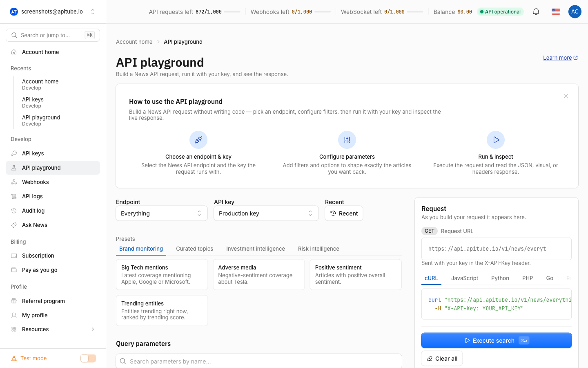This screenshot has width=588, height=368.
Task: Open Subscription under Billing
Action: pos(53,256)
